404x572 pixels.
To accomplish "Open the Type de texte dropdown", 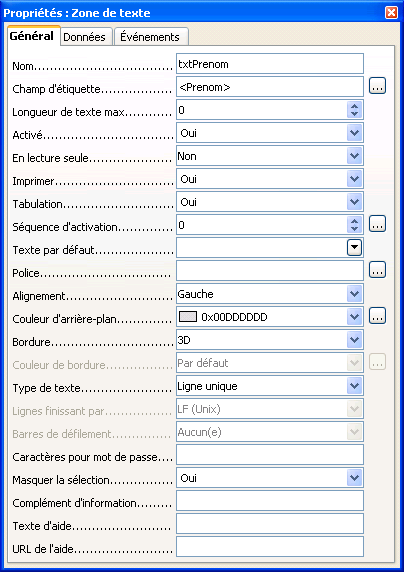I will tap(354, 386).
